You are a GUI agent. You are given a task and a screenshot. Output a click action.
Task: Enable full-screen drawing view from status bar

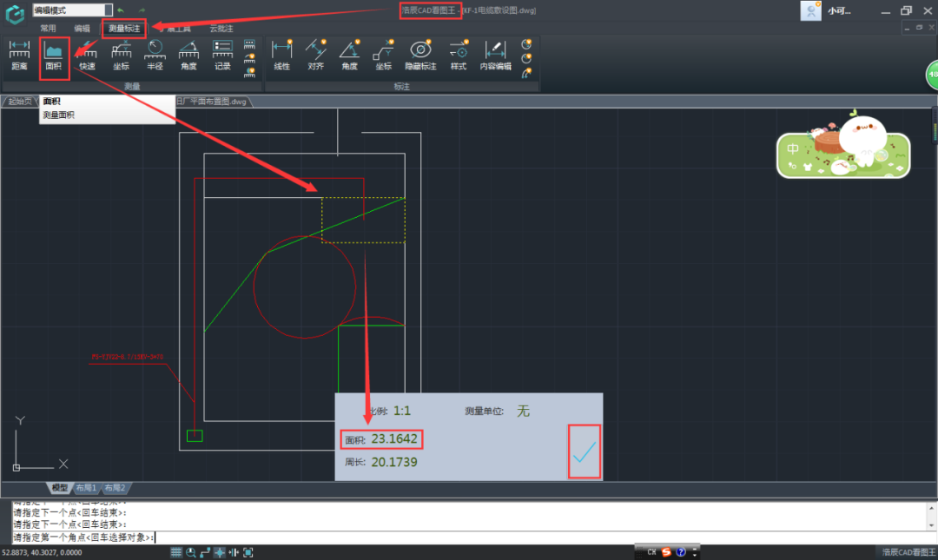(248, 551)
